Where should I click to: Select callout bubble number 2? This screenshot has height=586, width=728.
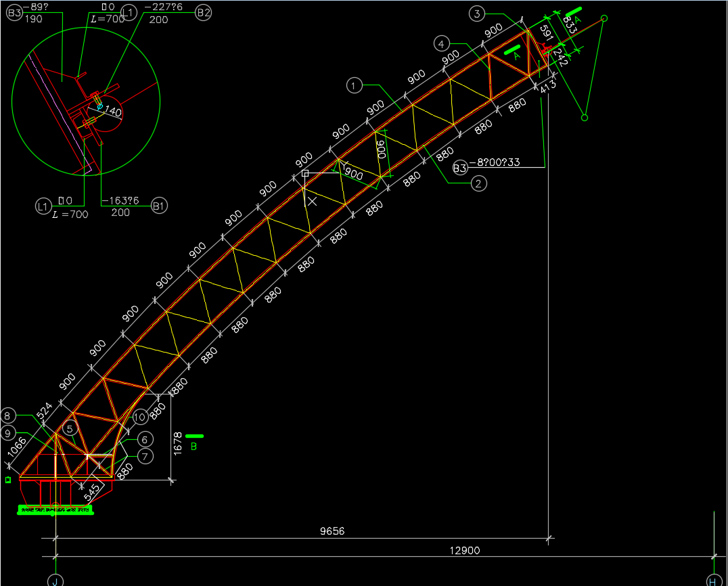pyautogui.click(x=478, y=183)
